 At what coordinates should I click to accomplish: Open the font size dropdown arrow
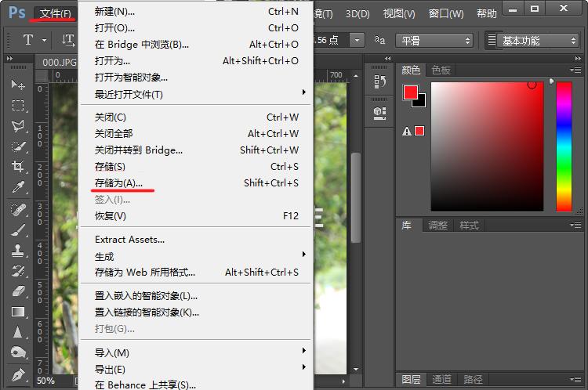(357, 40)
